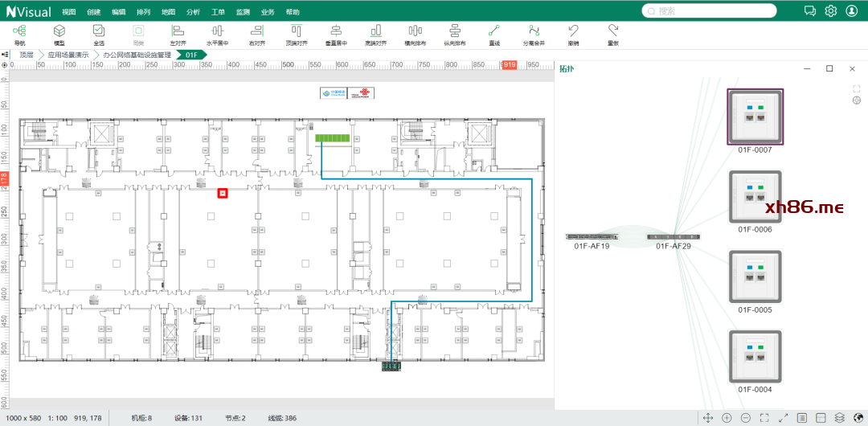Open the 创建 menu

point(93,12)
